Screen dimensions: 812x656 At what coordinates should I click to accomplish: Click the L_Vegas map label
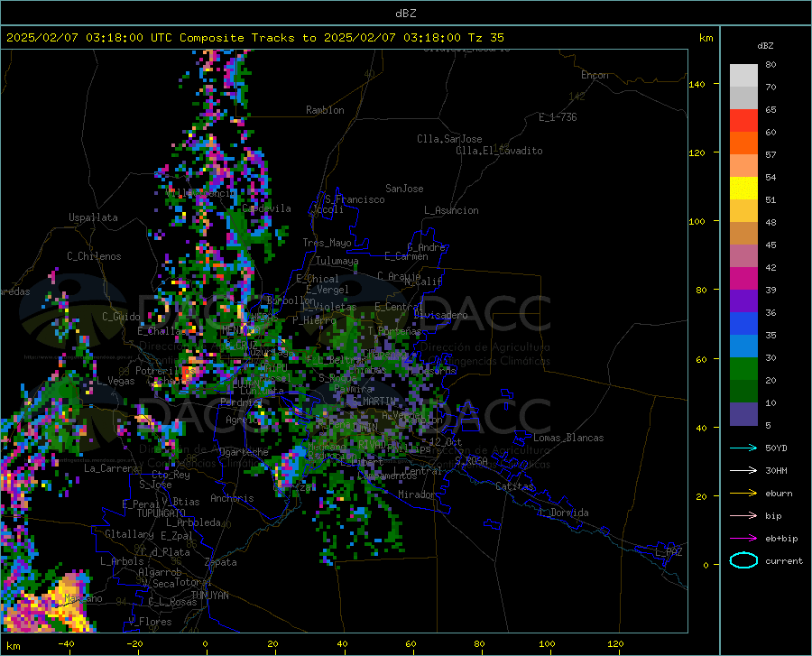click(115, 381)
